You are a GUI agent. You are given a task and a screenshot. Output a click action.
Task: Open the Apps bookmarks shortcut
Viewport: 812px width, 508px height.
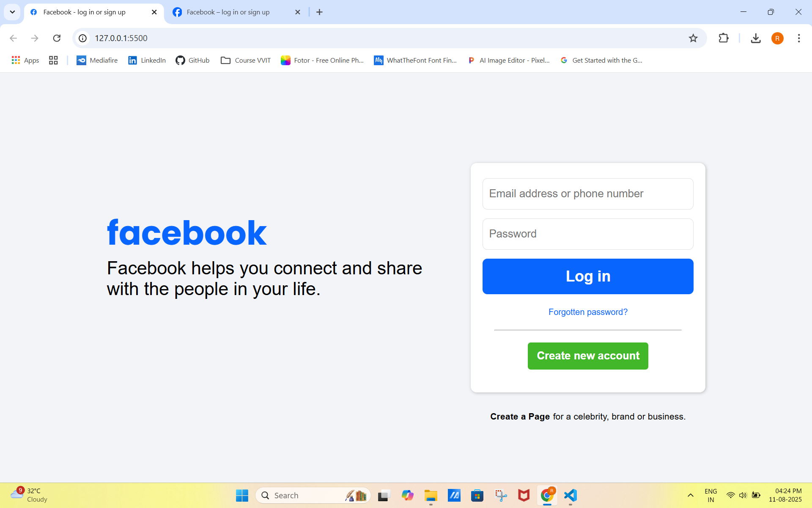point(25,60)
